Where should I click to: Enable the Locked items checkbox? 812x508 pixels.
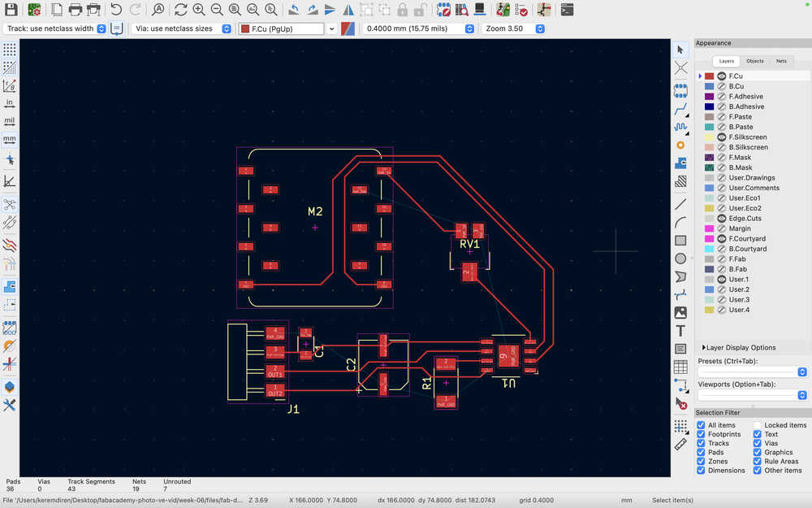(758, 425)
